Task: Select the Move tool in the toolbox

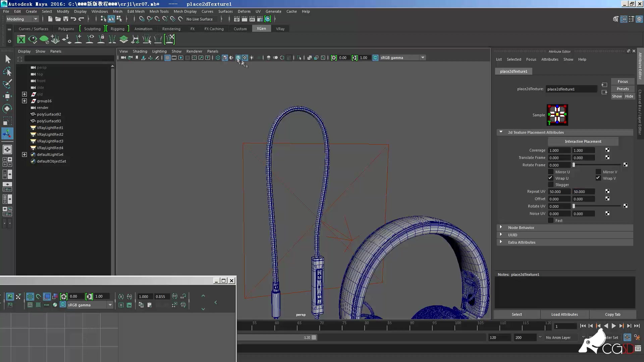Action: tap(8, 96)
